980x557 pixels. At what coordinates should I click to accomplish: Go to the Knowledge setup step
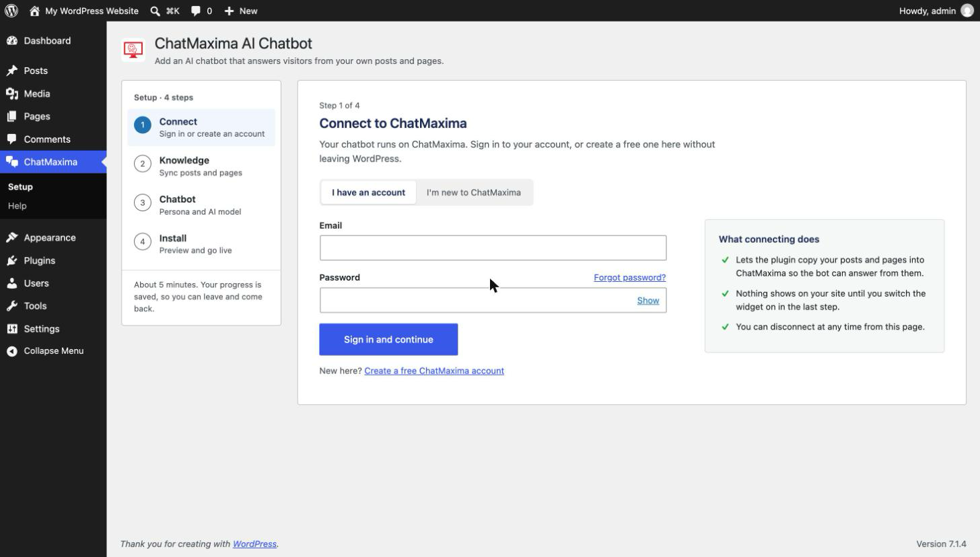point(201,166)
